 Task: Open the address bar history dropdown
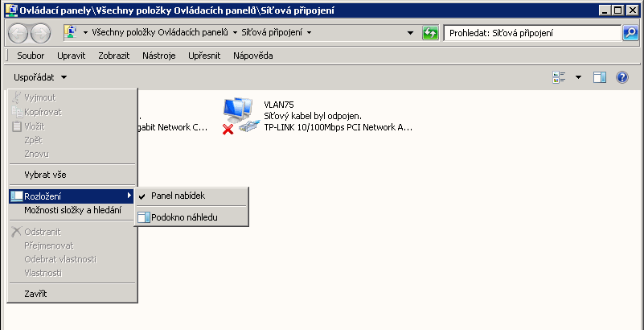point(410,33)
